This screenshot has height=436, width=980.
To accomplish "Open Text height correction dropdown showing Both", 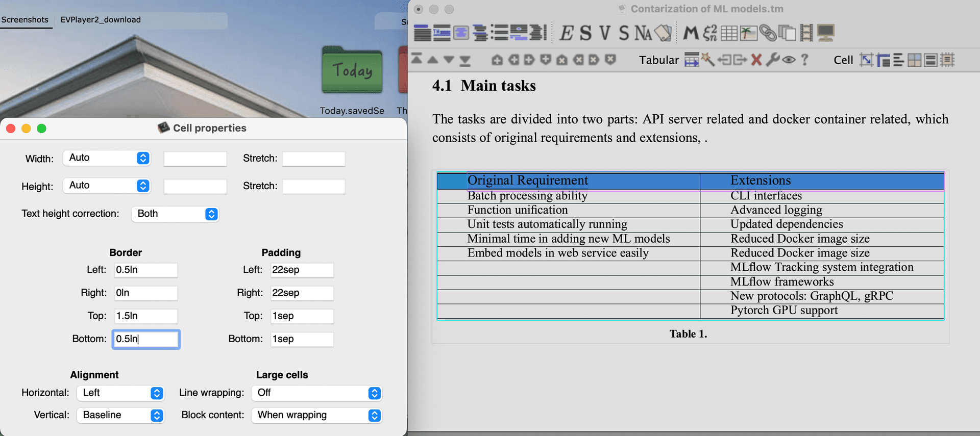I will point(175,214).
